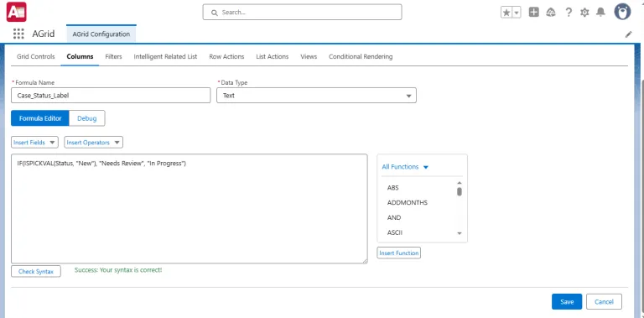
Task: Switch to the Row Actions tab
Action: [x=226, y=57]
